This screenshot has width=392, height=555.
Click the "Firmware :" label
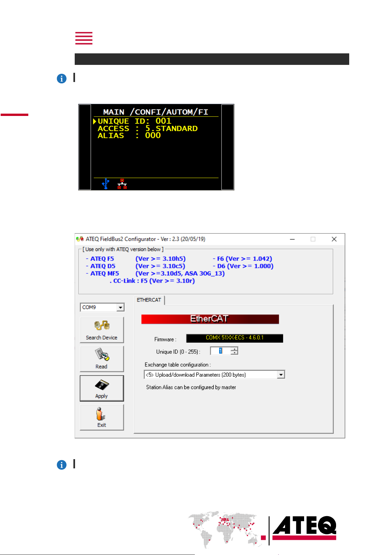point(165,339)
